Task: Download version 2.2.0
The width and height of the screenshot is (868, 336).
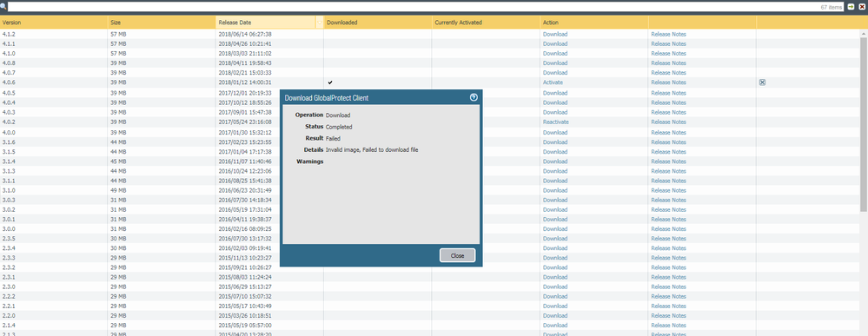Action: pos(555,315)
